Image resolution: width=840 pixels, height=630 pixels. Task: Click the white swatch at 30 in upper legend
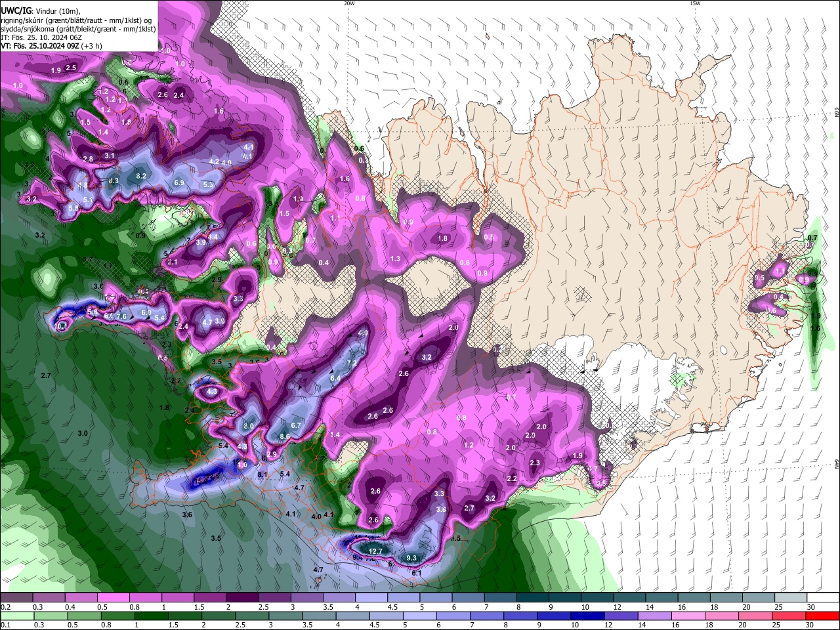pos(823,598)
